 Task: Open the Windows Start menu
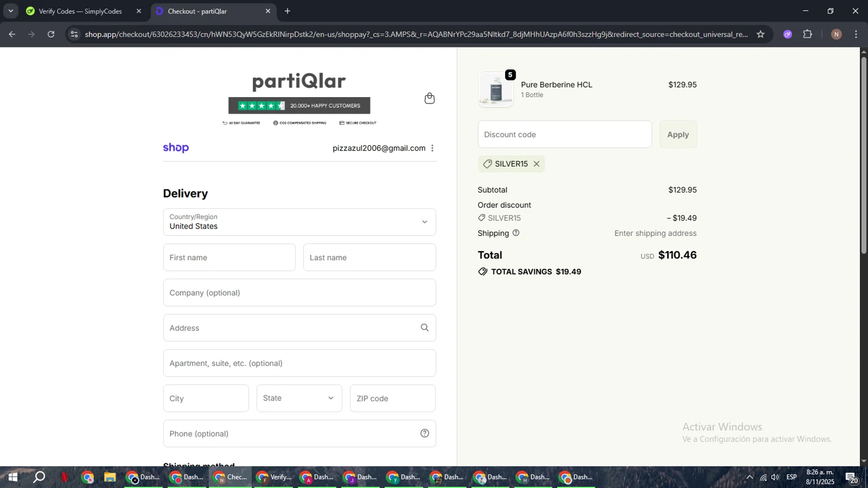(x=13, y=477)
